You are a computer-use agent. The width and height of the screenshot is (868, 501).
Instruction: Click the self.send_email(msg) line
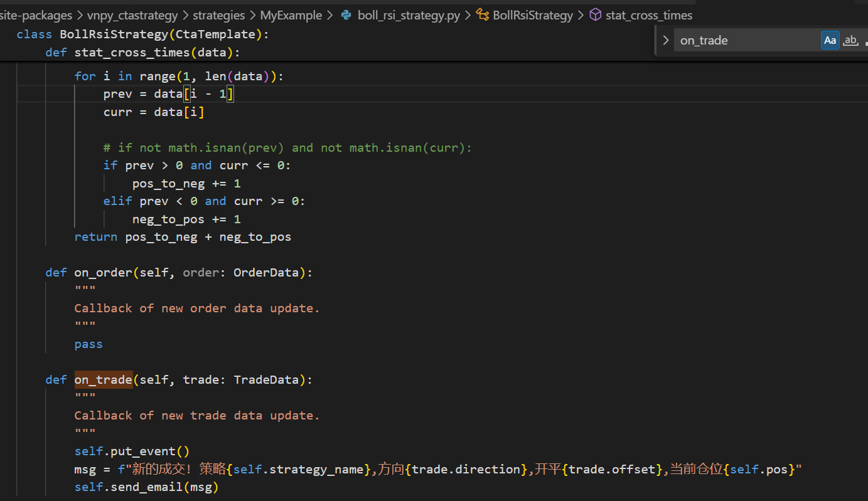(146, 487)
